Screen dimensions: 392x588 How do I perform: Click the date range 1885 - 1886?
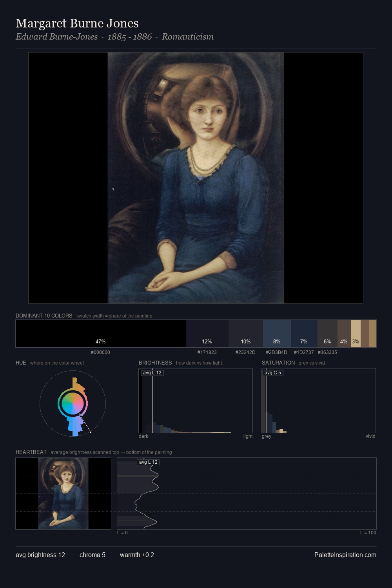[130, 36]
